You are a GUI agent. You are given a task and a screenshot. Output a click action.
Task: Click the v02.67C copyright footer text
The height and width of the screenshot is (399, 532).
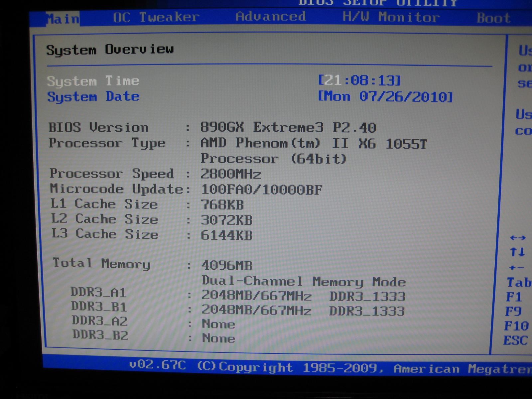[x=330, y=367]
